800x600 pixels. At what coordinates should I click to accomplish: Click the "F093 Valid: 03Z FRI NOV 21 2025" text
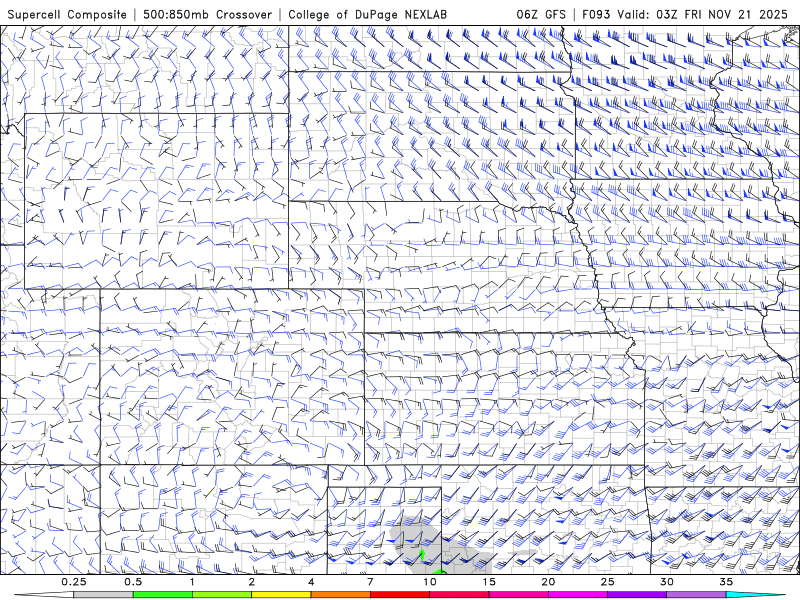[x=685, y=14]
